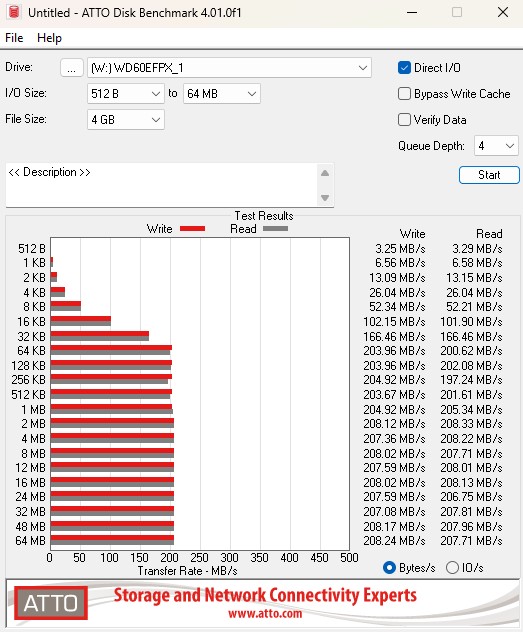
Task: Click the description scroll up arrow
Action: 325,173
